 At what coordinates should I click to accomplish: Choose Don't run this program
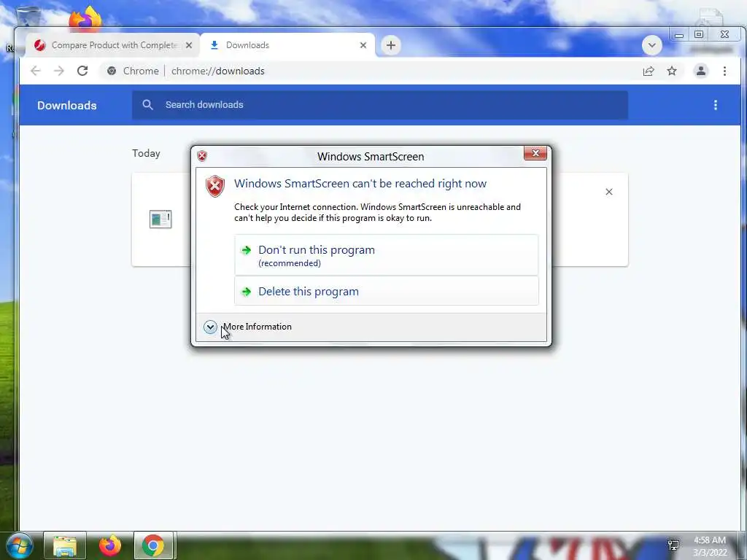coord(387,255)
